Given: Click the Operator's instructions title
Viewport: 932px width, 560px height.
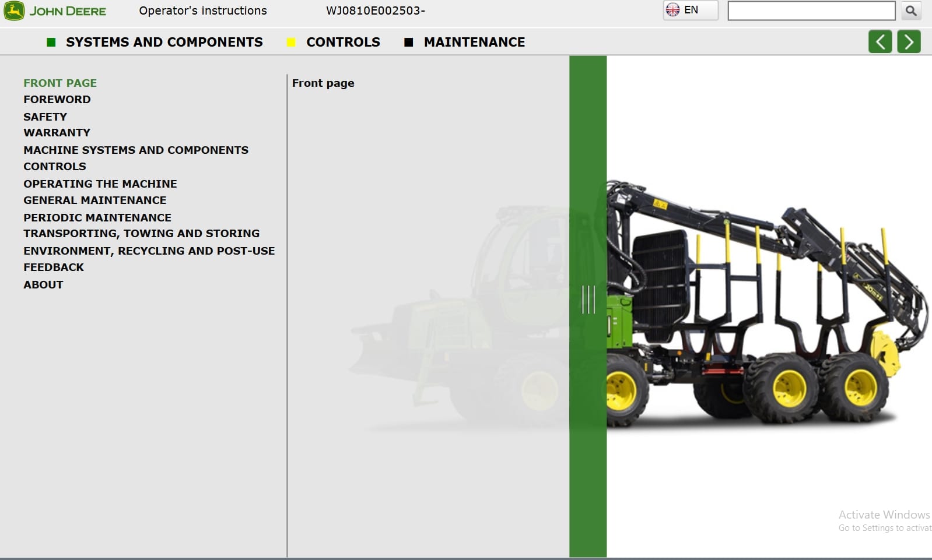Looking at the screenshot, I should 203,10.
